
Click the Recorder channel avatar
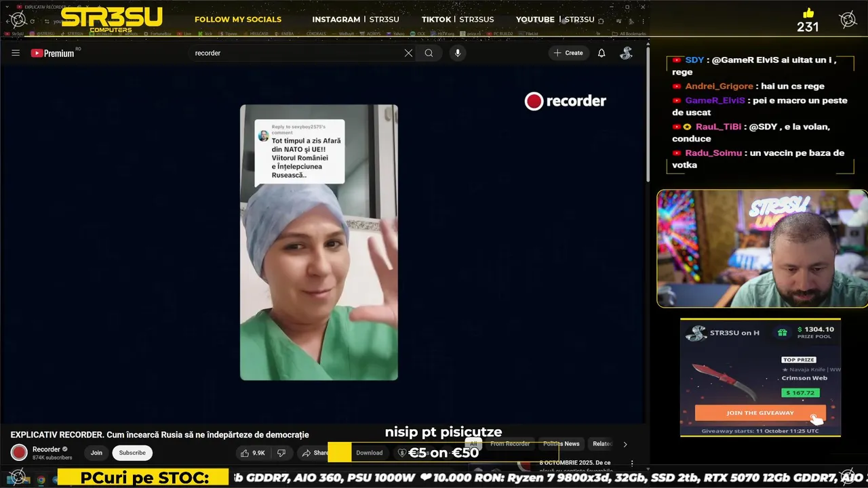pos(19,453)
